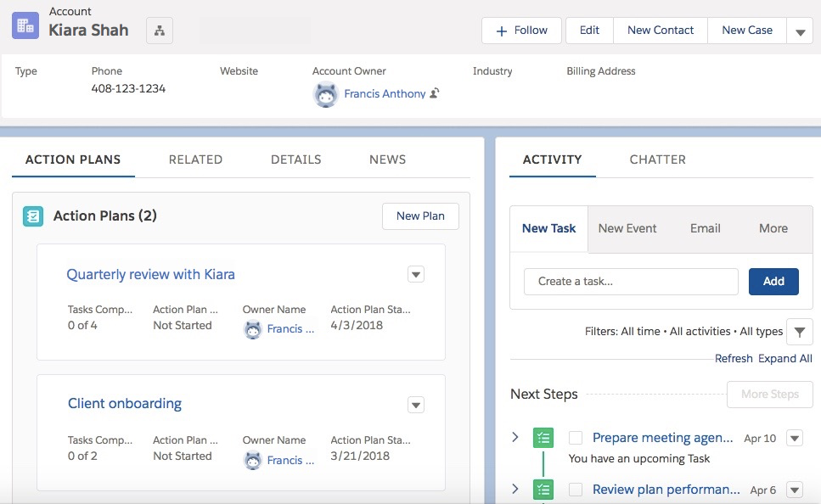Viewport: 821px width, 504px height.
Task: Open the News tab
Action: 387,160
